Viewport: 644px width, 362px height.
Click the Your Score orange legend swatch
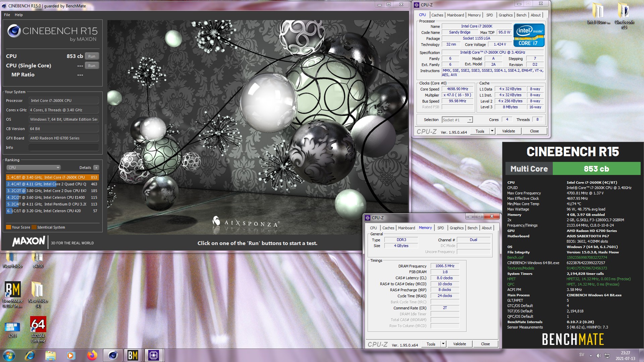pyautogui.click(x=9, y=227)
